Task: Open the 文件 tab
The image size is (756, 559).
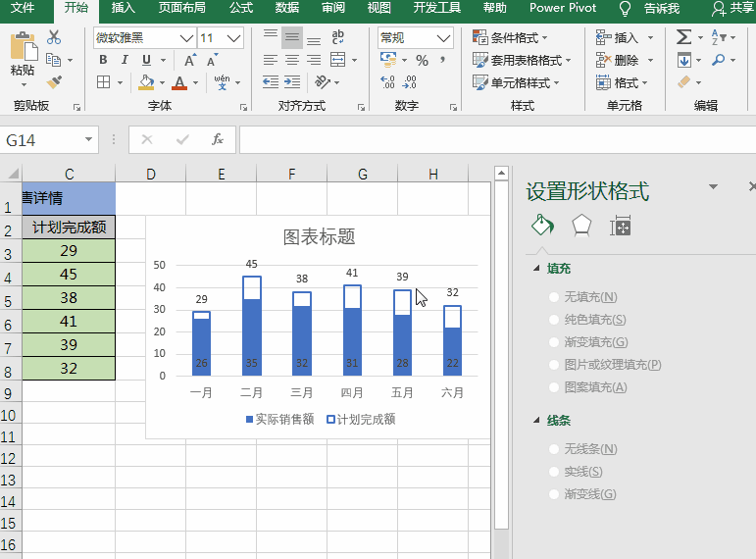Action: click(x=23, y=8)
